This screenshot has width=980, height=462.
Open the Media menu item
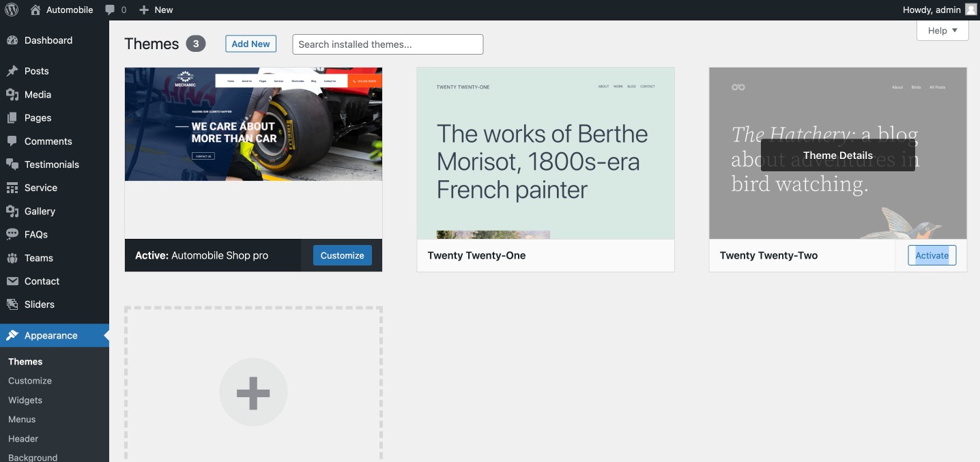(x=55, y=94)
